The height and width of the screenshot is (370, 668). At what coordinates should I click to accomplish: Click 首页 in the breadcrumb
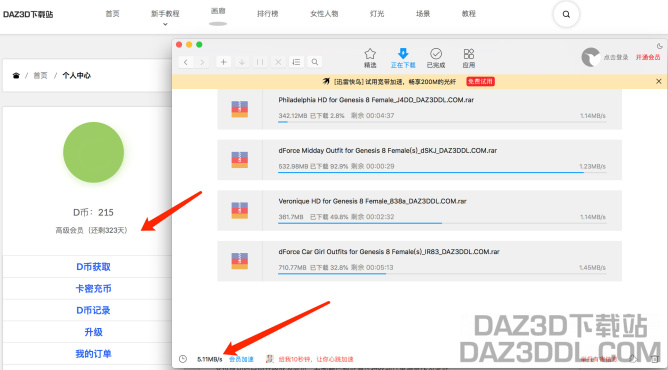point(40,76)
